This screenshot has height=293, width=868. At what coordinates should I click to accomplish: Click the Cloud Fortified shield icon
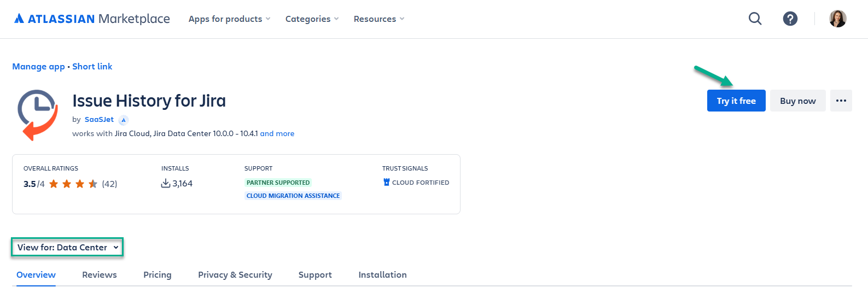coord(386,182)
